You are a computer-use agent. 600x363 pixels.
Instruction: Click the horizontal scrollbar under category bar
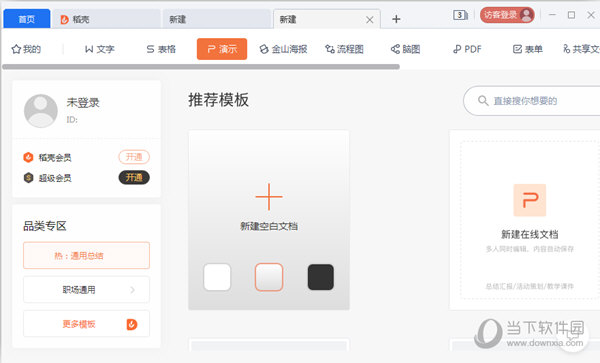click(x=201, y=67)
